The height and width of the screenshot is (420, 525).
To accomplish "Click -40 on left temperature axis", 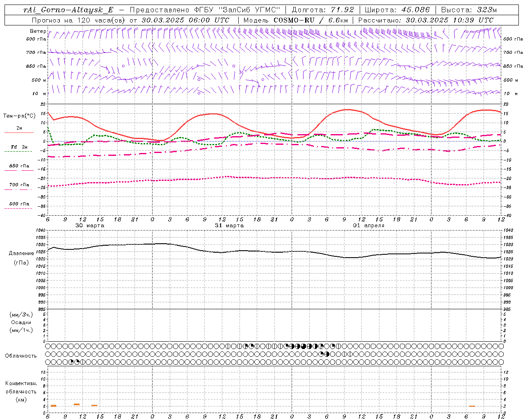I will [x=41, y=215].
